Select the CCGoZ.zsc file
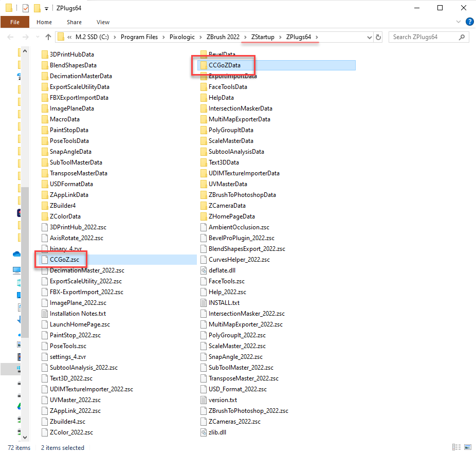 point(118,260)
